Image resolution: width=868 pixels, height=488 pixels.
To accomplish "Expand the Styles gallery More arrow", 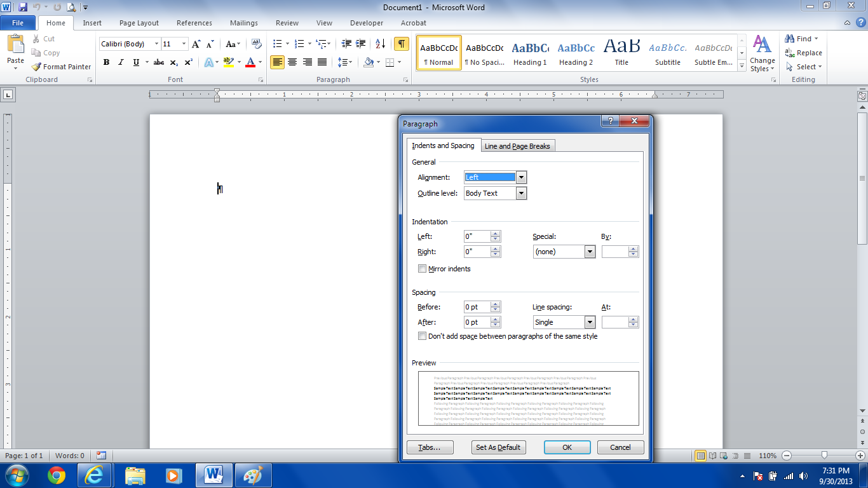I will point(742,65).
